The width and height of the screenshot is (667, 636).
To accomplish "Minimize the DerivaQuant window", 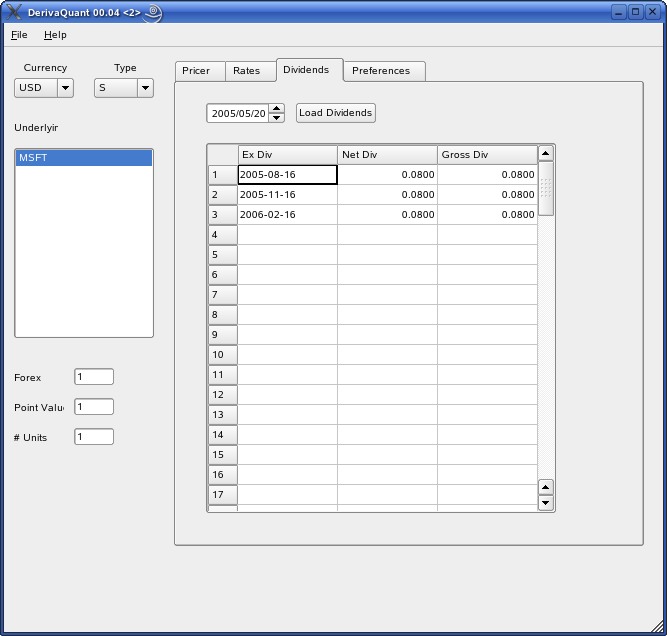I will [619, 12].
